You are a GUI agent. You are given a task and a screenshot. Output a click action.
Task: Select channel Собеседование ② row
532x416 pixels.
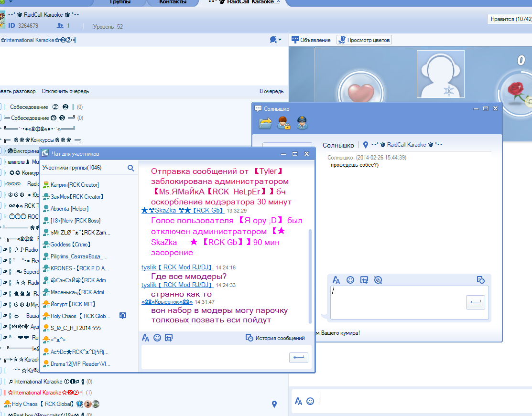click(43, 107)
